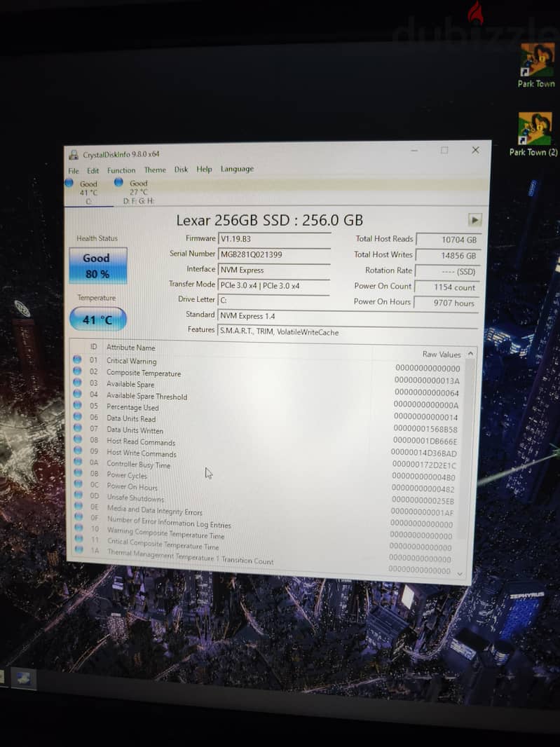Open the File menu
The width and height of the screenshot is (560, 747).
click(x=74, y=170)
